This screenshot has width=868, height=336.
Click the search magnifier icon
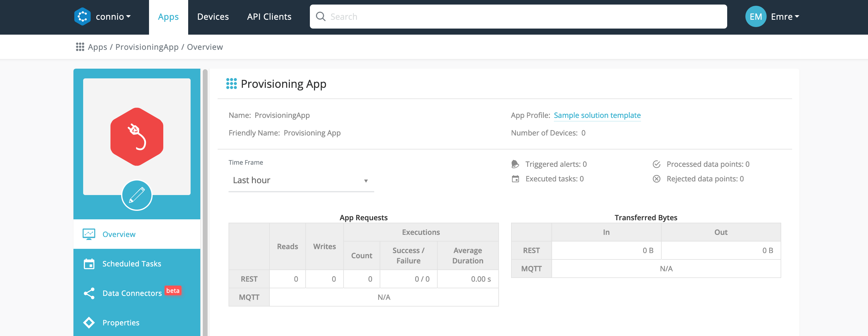(320, 16)
